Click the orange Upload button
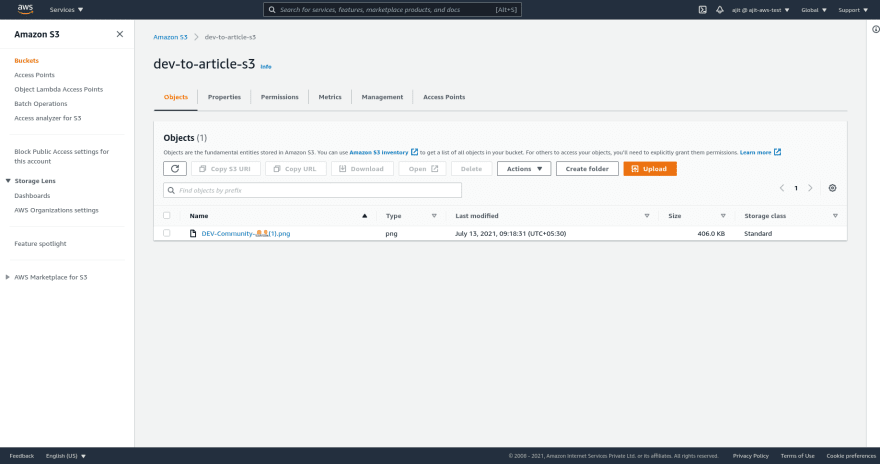Screen dimensions: 880x464 click(x=650, y=169)
